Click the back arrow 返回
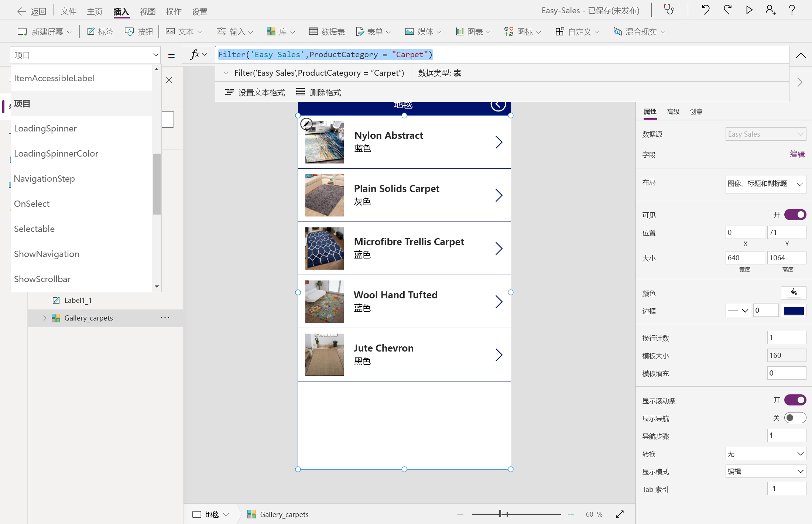 pos(32,11)
